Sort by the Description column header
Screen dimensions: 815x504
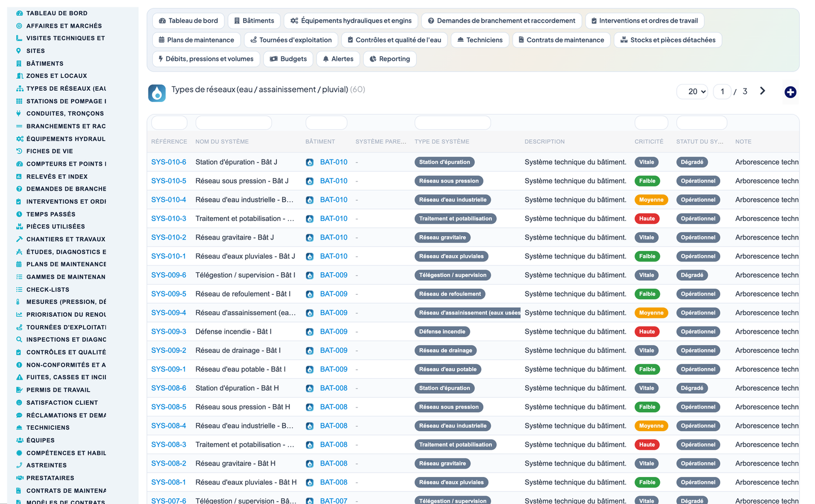tap(544, 142)
